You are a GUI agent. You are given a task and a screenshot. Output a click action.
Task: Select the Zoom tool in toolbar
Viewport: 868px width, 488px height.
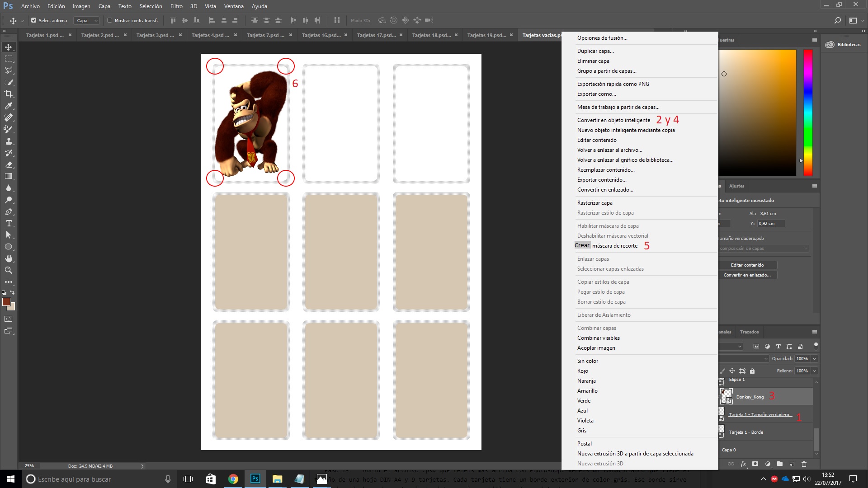[9, 270]
